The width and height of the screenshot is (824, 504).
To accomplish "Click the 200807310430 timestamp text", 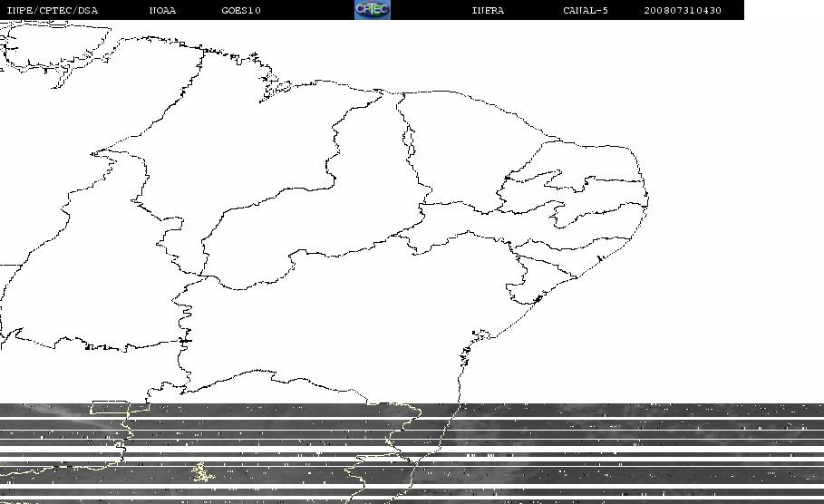I will (683, 10).
